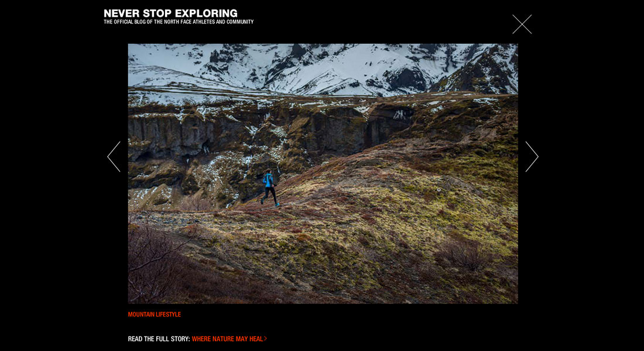The image size is (644, 351).
Task: Click the Never Stop Exploring blog title
Action: click(x=170, y=13)
